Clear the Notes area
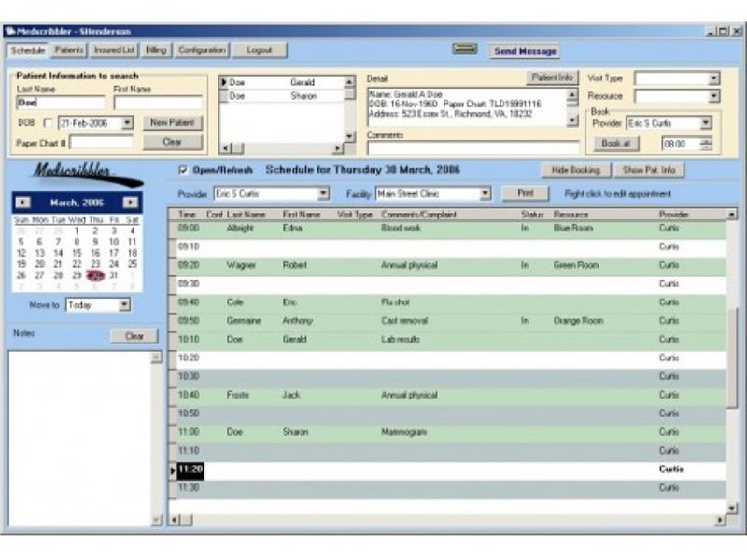 tap(134, 336)
